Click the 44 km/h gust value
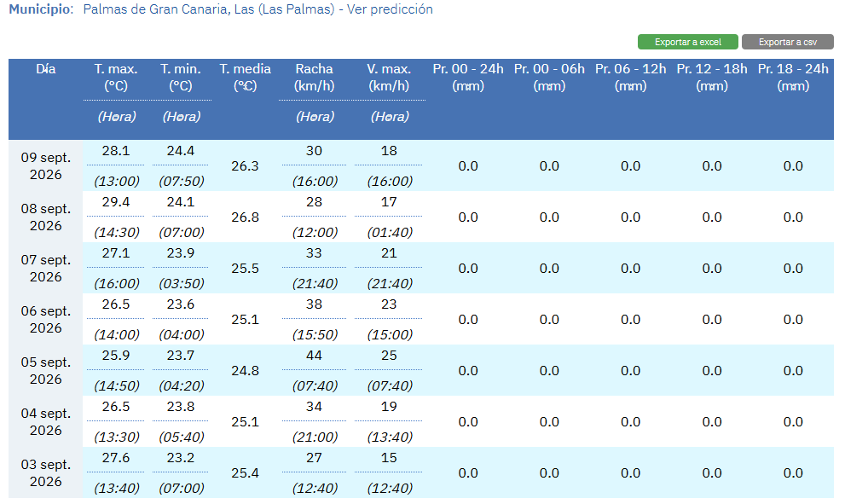Image resolution: width=845 pixels, height=504 pixels. [314, 356]
